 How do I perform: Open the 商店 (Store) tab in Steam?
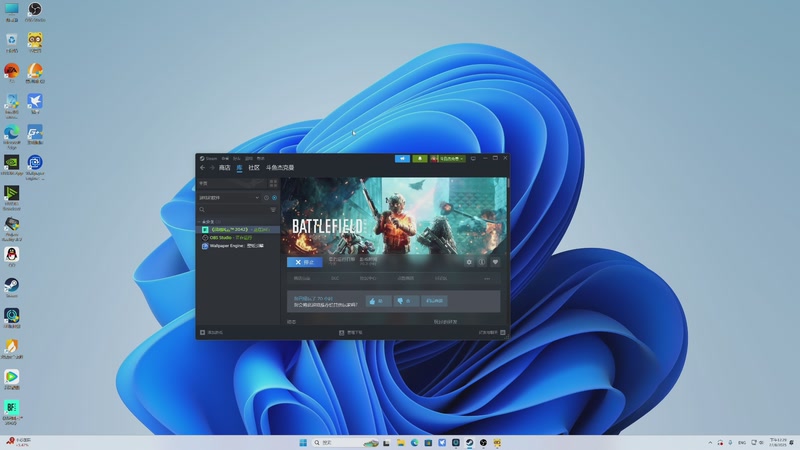(x=224, y=168)
